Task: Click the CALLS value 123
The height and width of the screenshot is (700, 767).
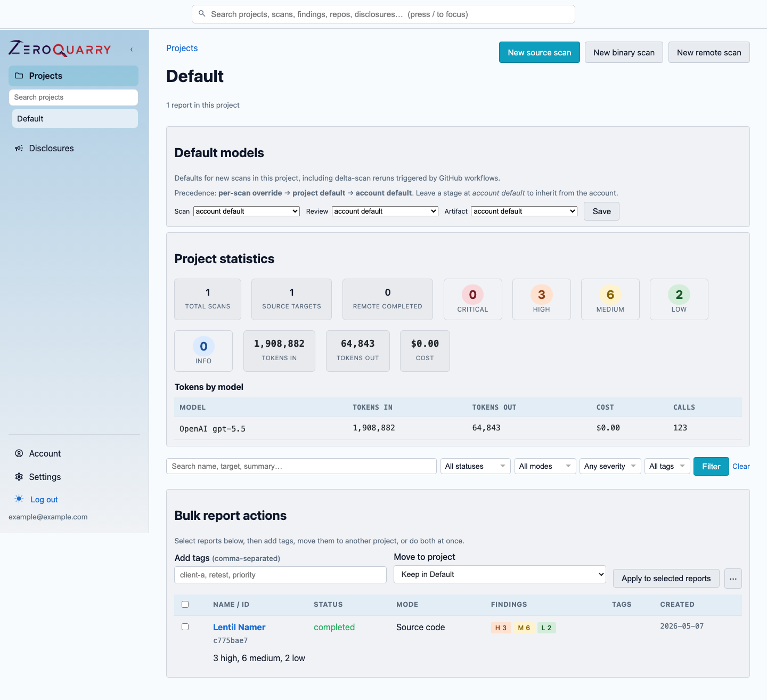Action: point(680,428)
